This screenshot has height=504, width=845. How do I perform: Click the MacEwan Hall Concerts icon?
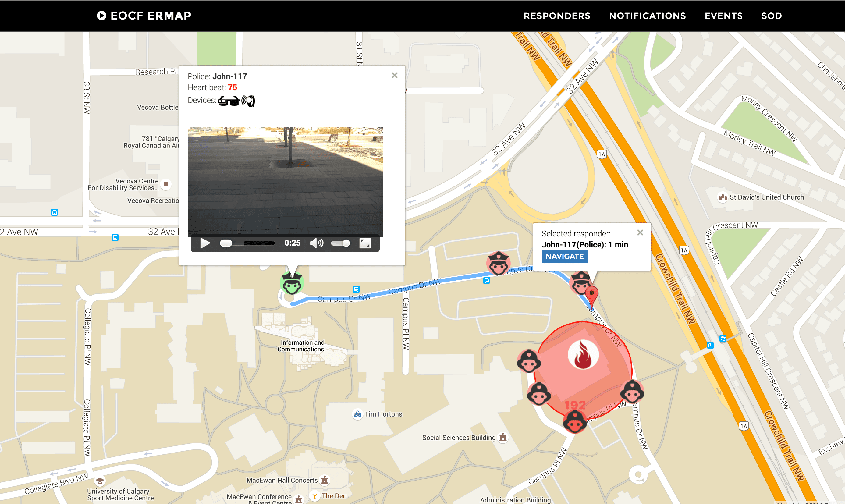pyautogui.click(x=325, y=480)
